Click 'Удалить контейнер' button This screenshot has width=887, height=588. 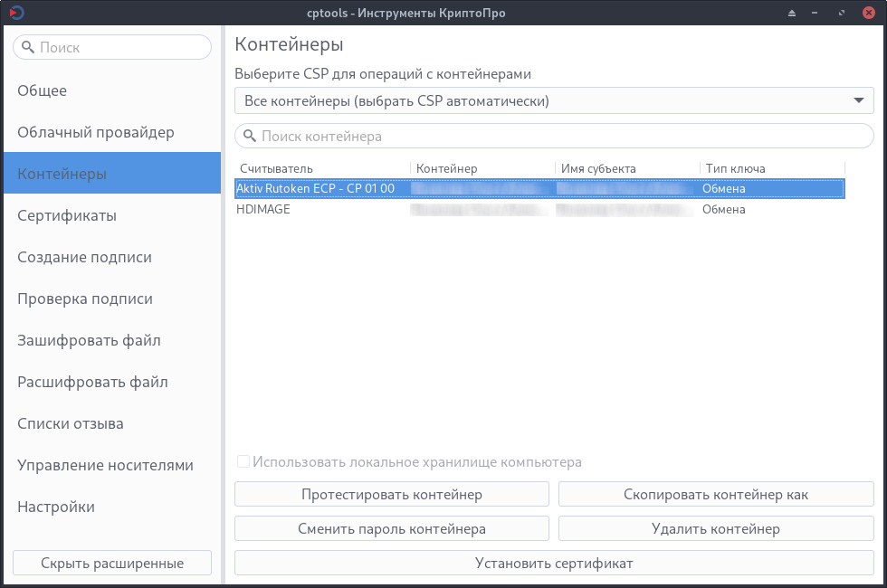pos(716,528)
